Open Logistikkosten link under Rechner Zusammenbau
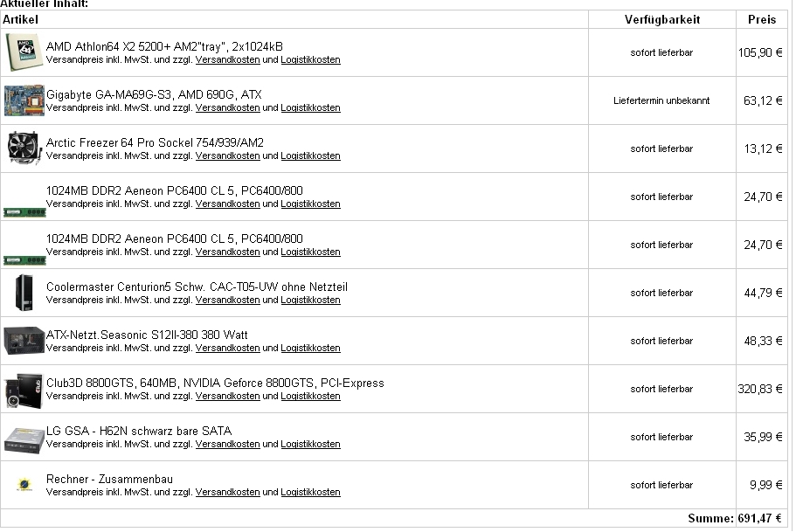The height and width of the screenshot is (532, 803). pos(310,492)
